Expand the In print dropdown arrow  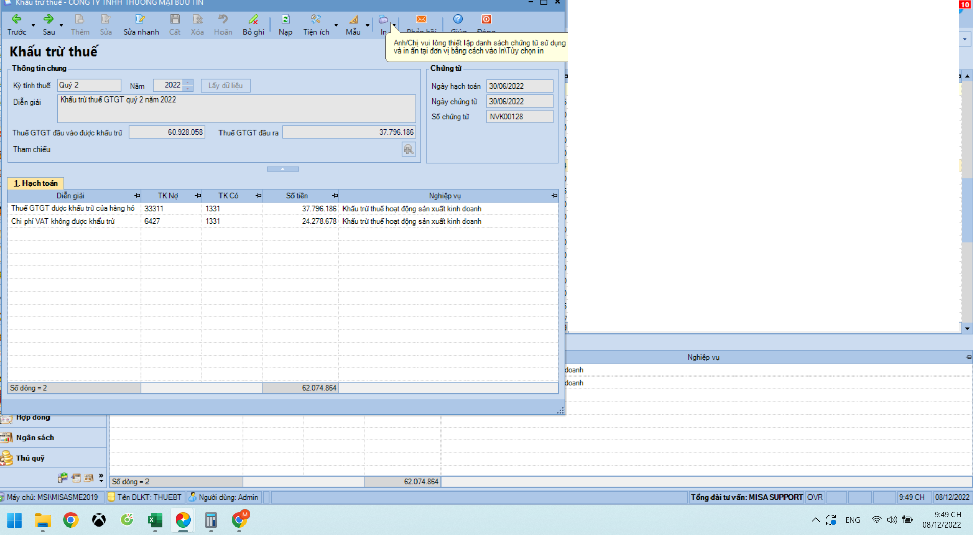[x=394, y=25]
